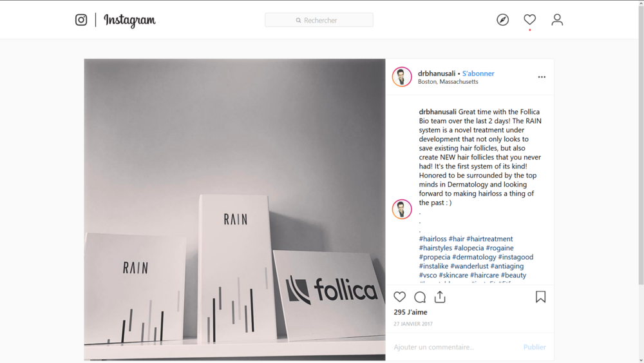Save the post with bookmark icon
644x363 pixels.
coord(540,297)
